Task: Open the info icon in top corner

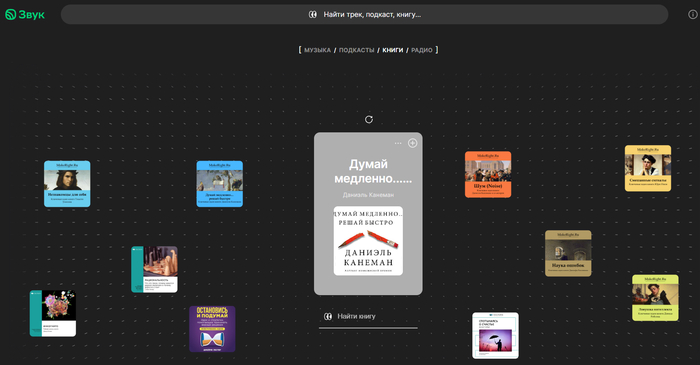Action: click(x=692, y=15)
